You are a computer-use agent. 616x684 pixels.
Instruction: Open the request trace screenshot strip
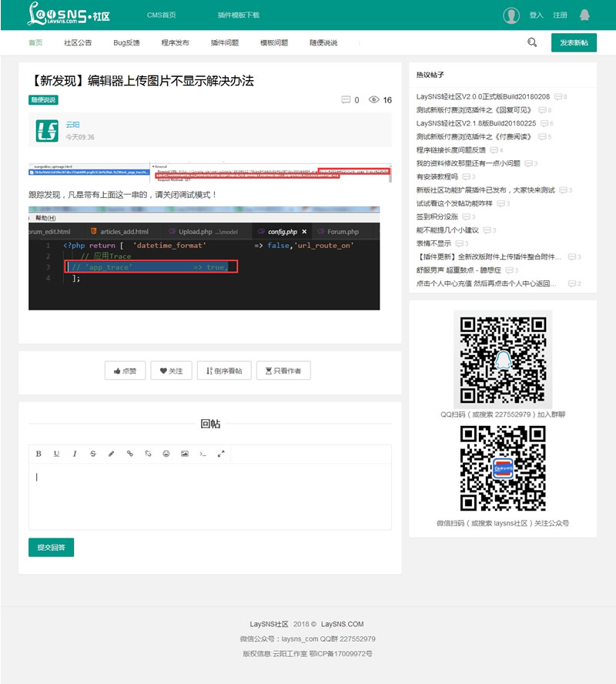[210, 173]
